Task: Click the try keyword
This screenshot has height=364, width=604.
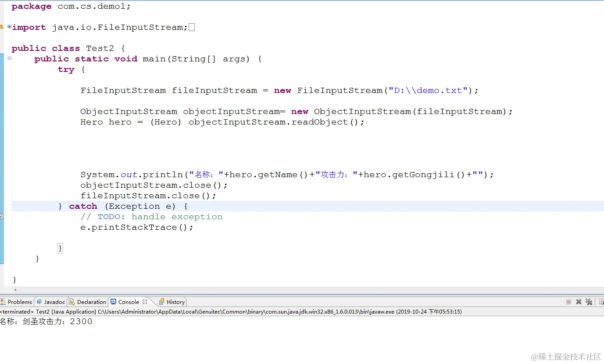Action: (66, 69)
